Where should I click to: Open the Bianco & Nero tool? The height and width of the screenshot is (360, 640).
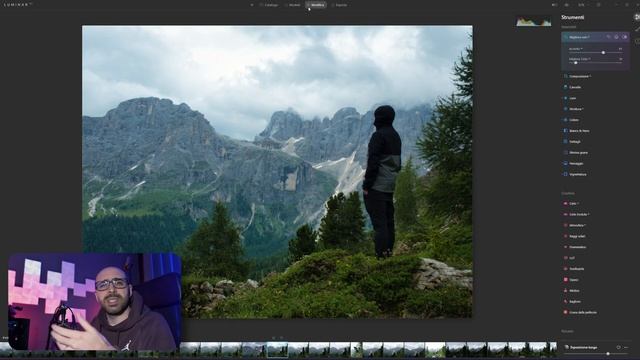pos(576,131)
